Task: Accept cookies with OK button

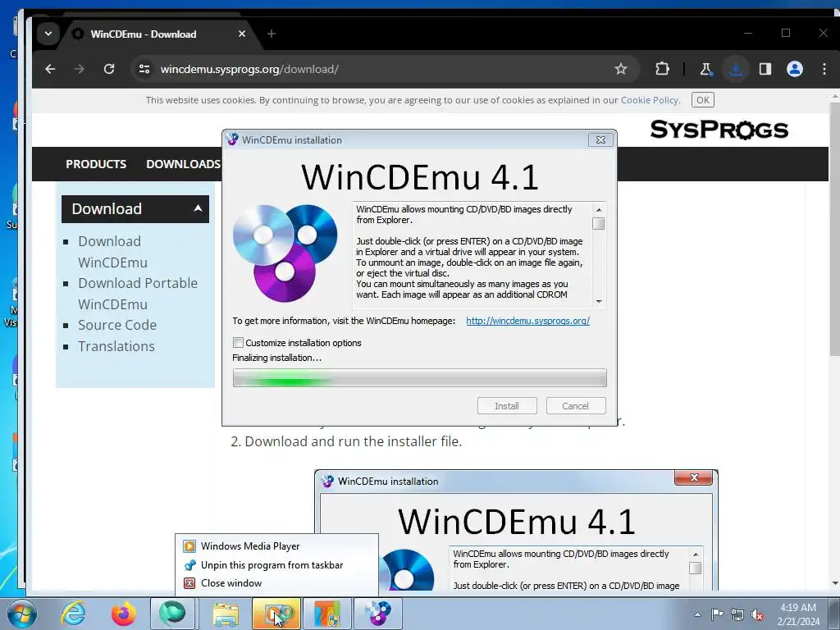Action: [703, 100]
